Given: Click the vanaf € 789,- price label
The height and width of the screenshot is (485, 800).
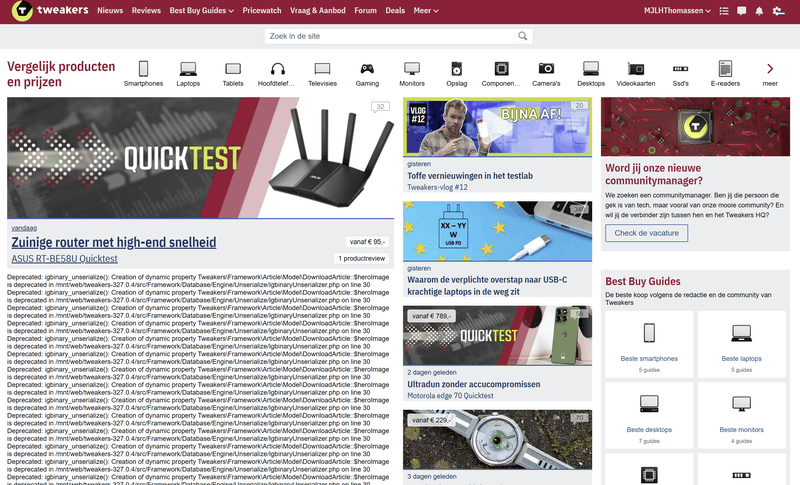Looking at the screenshot, I should (432, 316).
